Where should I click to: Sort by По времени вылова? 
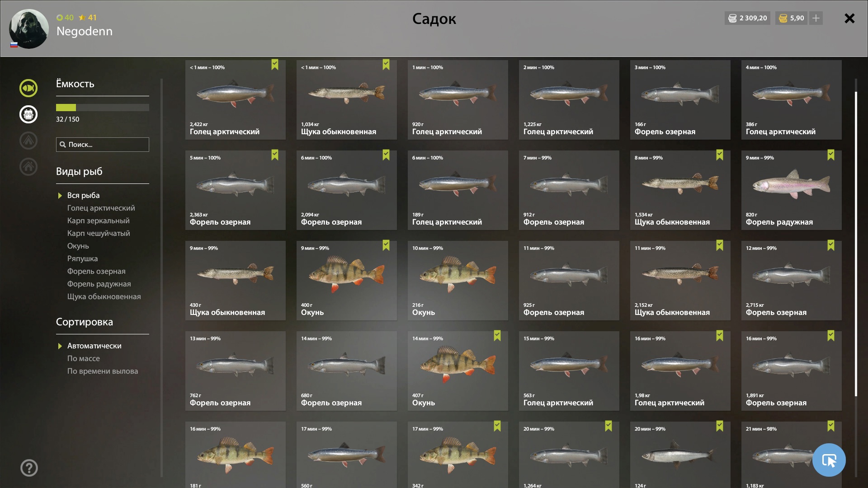103,371
